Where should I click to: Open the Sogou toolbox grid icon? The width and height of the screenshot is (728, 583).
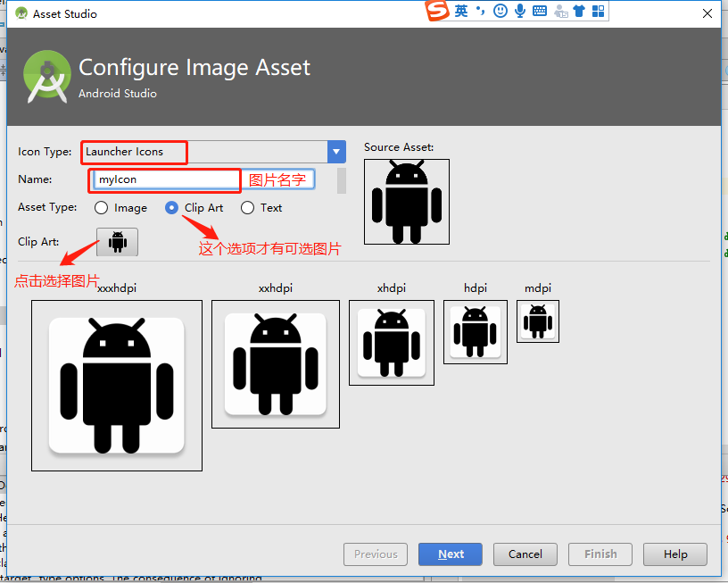point(599,11)
